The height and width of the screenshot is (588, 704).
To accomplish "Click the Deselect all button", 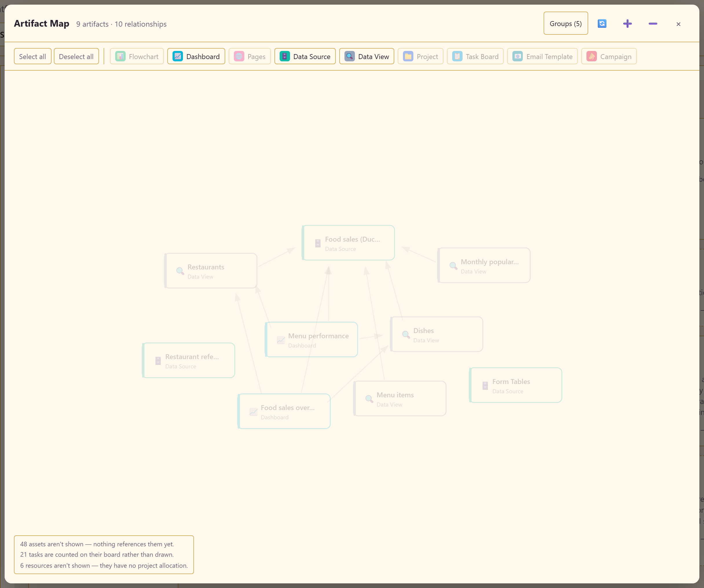I will [76, 56].
